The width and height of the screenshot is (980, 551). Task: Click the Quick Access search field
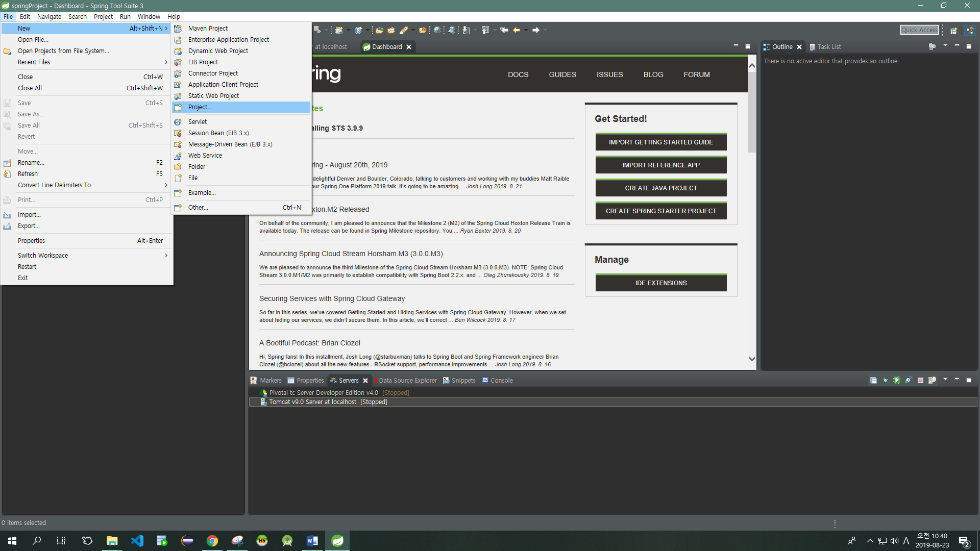(x=919, y=30)
